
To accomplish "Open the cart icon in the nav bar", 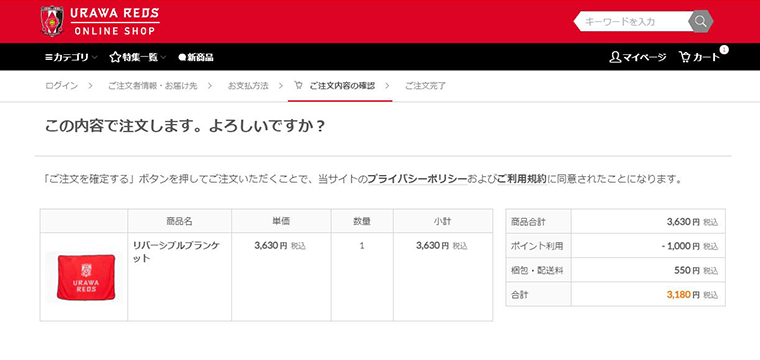I will (685, 57).
